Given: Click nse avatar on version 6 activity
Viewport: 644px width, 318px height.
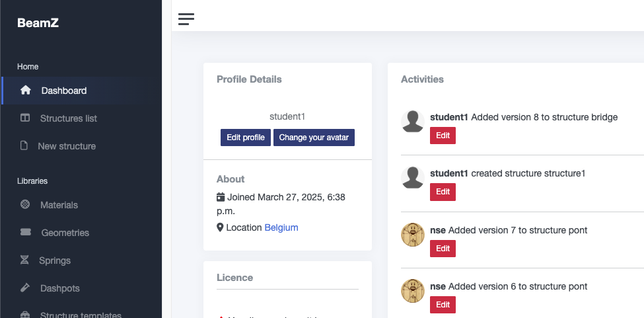Looking at the screenshot, I should pyautogui.click(x=413, y=290).
